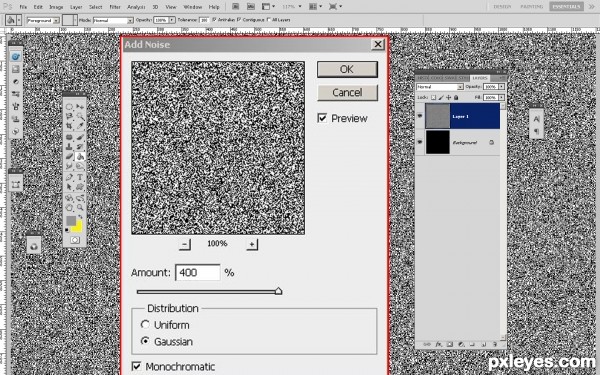Click the Amount slider handle

(x=279, y=291)
